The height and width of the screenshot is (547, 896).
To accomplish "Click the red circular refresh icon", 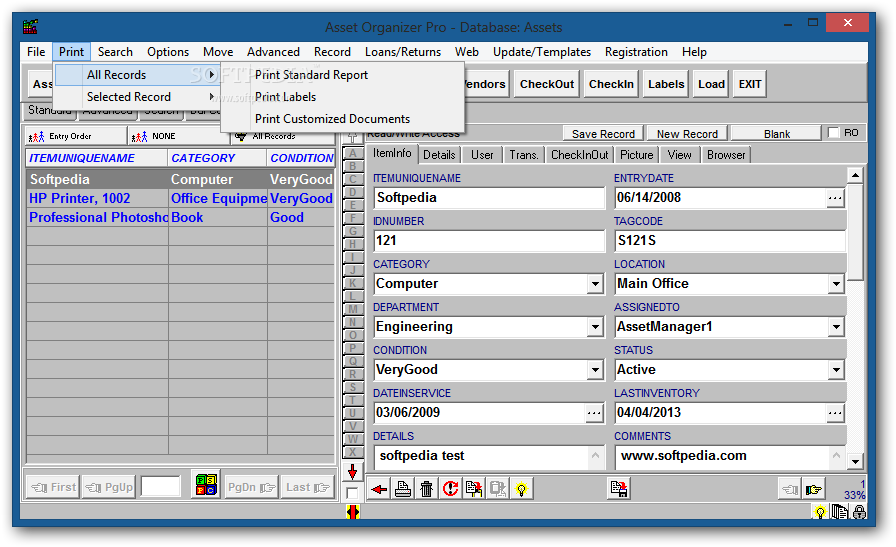I will point(450,489).
